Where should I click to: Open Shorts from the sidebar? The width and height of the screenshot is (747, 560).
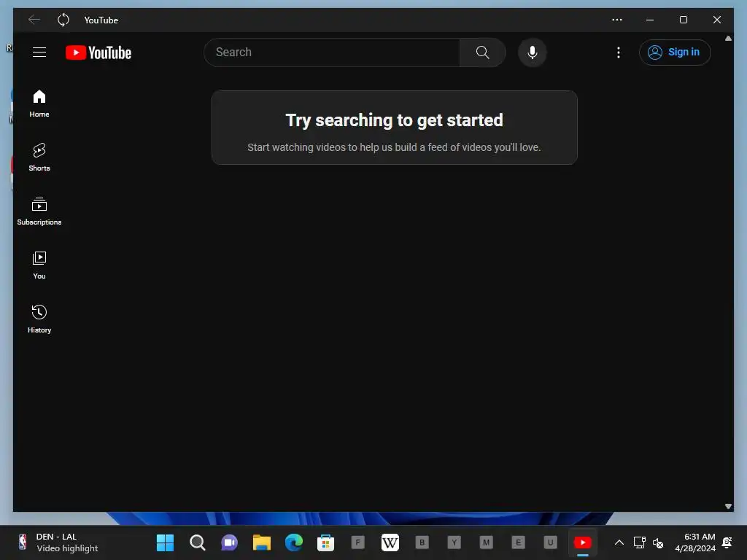click(x=39, y=157)
